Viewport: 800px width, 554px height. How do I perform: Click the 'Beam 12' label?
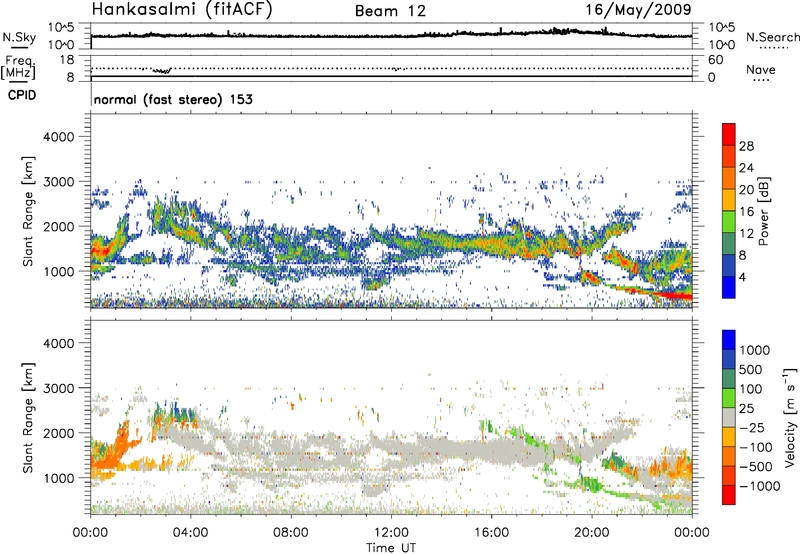pos(390,11)
